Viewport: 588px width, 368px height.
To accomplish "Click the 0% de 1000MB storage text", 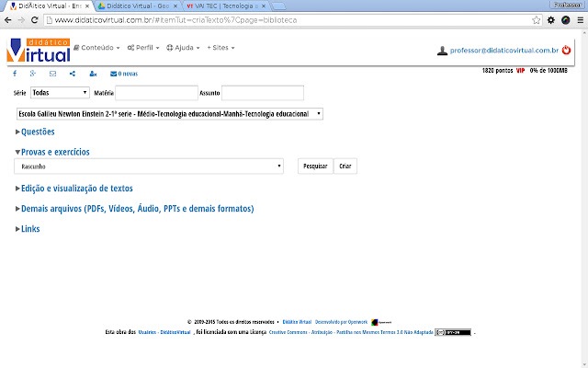I will (x=548, y=71).
